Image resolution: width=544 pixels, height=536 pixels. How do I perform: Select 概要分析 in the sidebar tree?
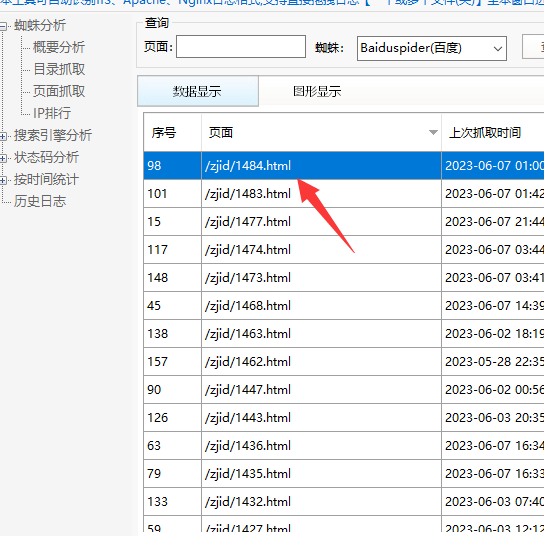pyautogui.click(x=59, y=47)
